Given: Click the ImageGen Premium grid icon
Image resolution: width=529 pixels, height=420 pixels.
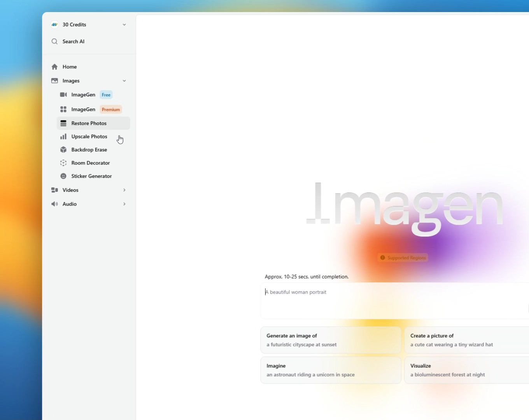Looking at the screenshot, I should tap(63, 109).
